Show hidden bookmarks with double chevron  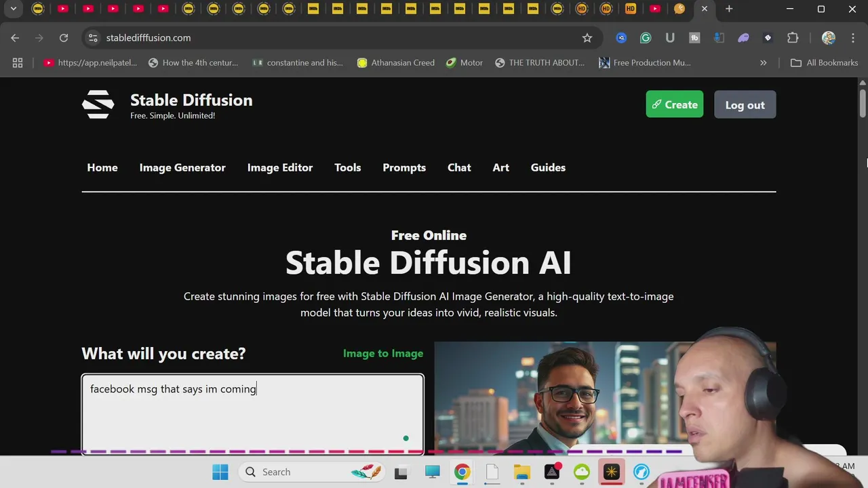pos(763,62)
